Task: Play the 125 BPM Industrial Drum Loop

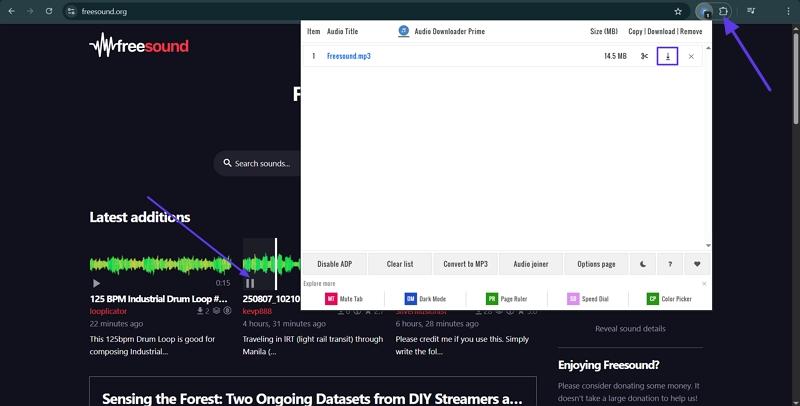Action: [x=96, y=283]
